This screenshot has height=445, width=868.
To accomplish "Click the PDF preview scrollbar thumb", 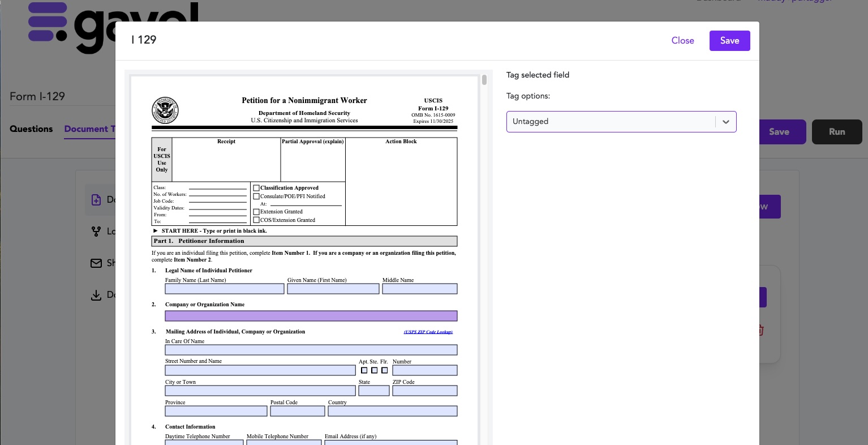I will click(484, 80).
